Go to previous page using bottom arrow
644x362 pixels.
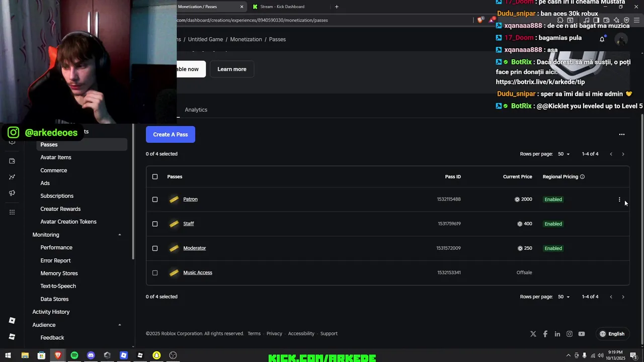pyautogui.click(x=611, y=297)
